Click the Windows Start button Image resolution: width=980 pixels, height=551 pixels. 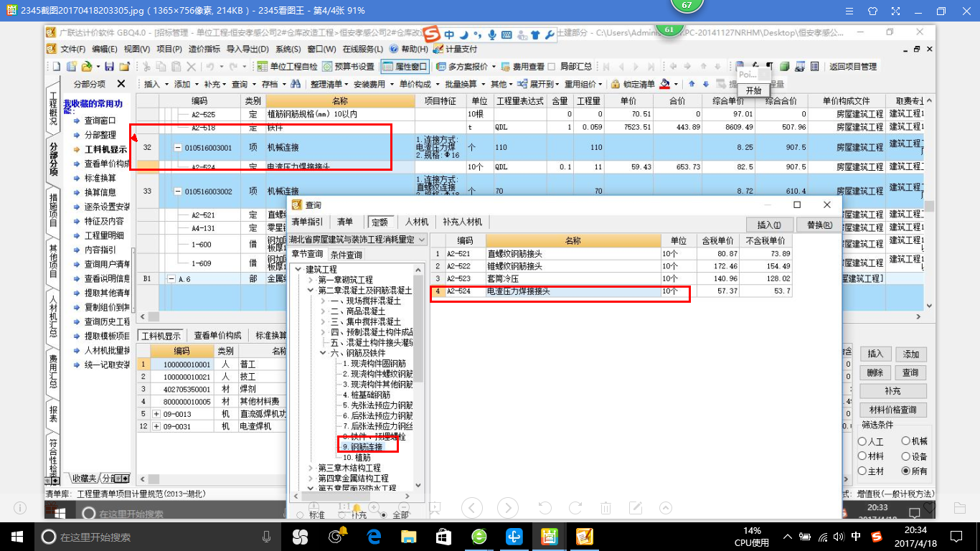(17, 536)
